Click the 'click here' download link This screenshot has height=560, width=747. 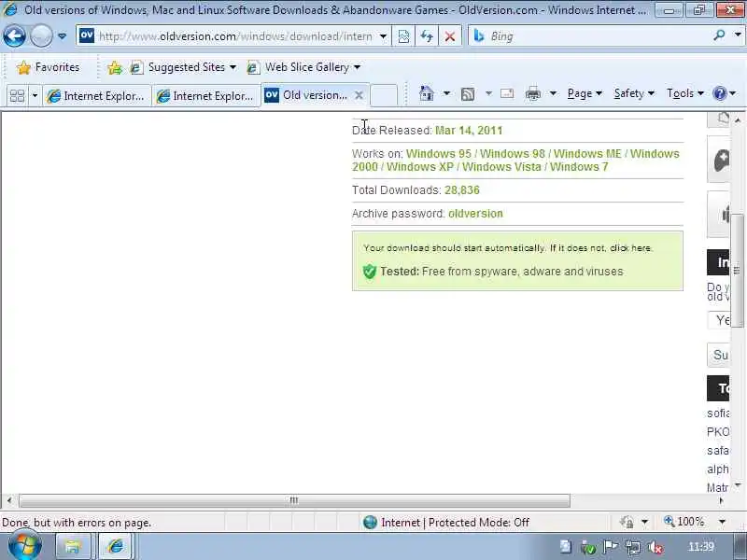[631, 248]
